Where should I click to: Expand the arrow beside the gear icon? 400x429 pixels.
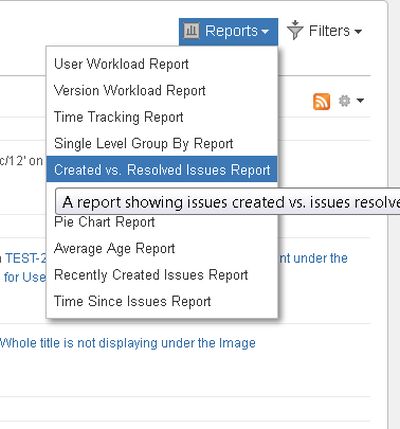pyautogui.click(x=360, y=100)
